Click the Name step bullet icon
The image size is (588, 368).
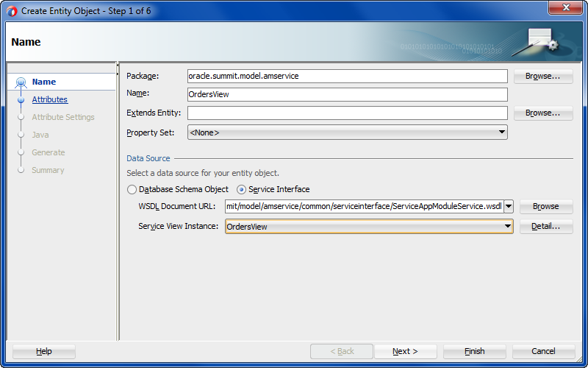click(21, 82)
